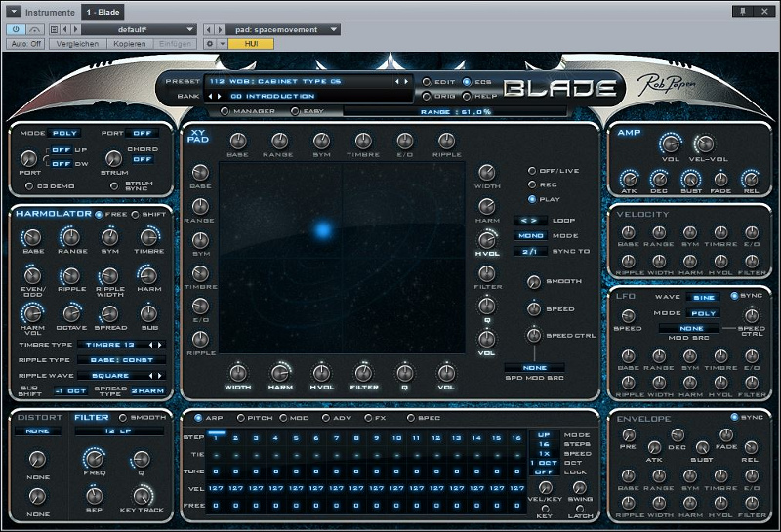The image size is (781, 532).
Task: Click next Timbre Type arrow
Action: point(160,345)
